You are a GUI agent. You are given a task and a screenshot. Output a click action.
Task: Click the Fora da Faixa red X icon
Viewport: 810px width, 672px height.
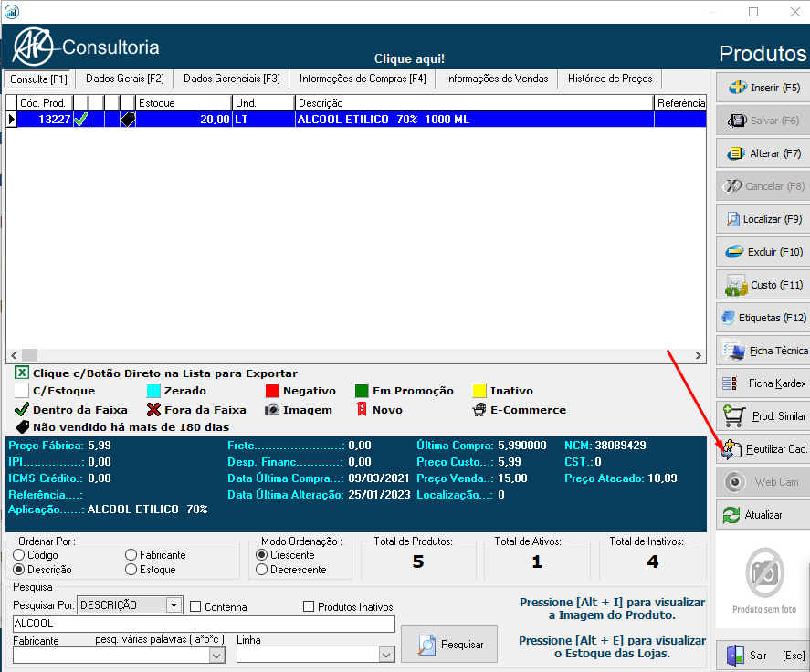coord(153,410)
